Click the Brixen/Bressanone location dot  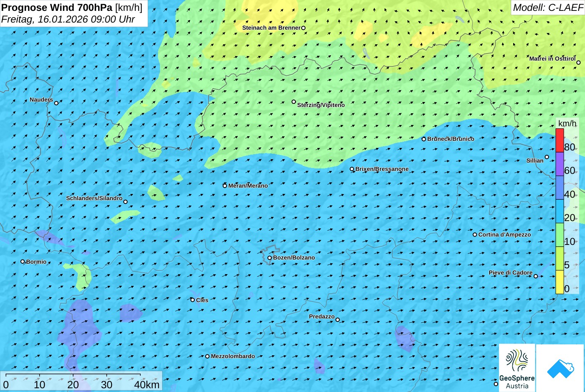tap(352, 169)
